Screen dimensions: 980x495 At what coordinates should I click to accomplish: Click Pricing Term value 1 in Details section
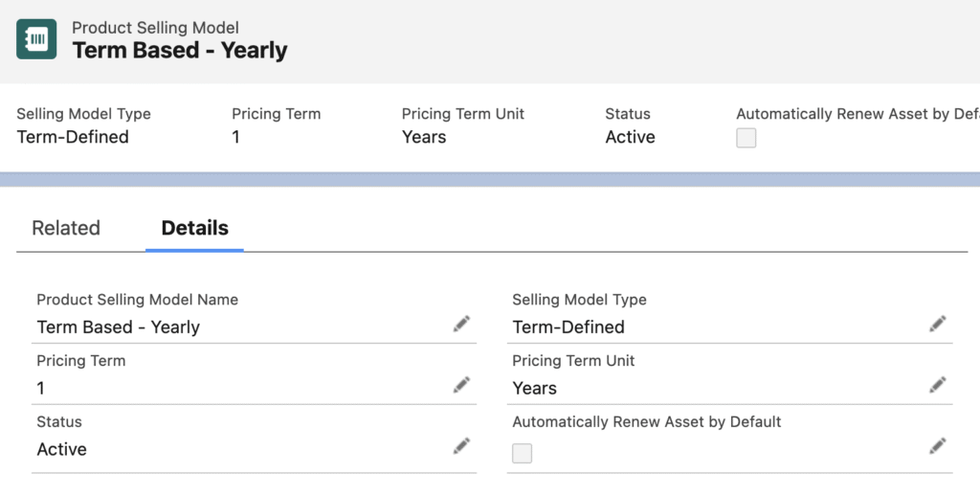pos(41,389)
